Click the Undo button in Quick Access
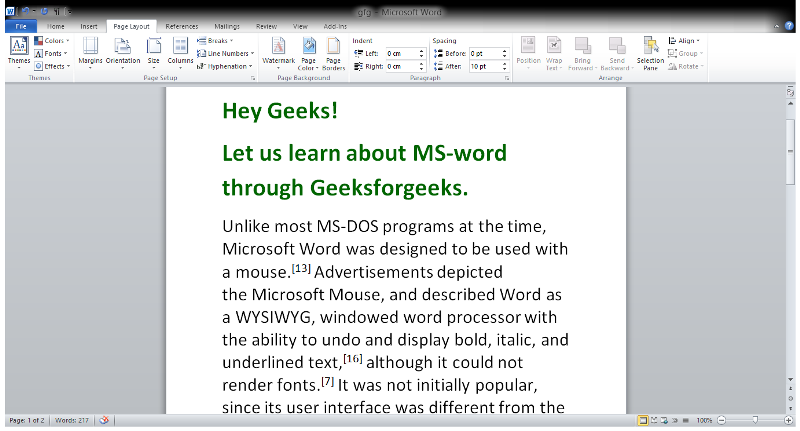The height and width of the screenshot is (431, 800). [25, 11]
